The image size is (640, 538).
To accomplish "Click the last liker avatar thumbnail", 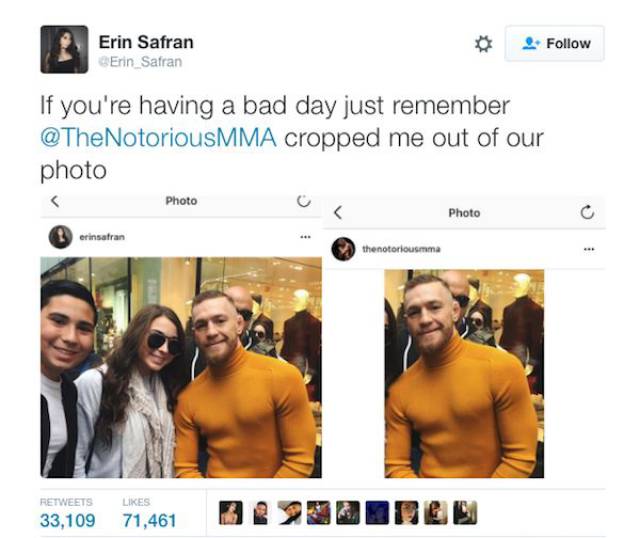I will 465,513.
